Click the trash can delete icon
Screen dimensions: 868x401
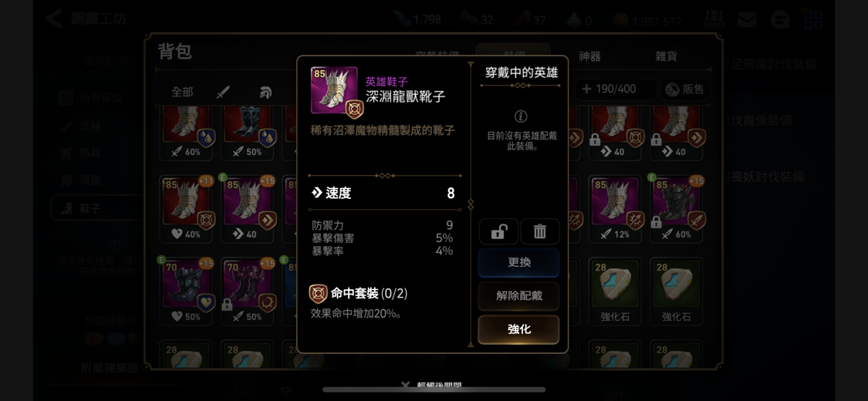click(540, 231)
